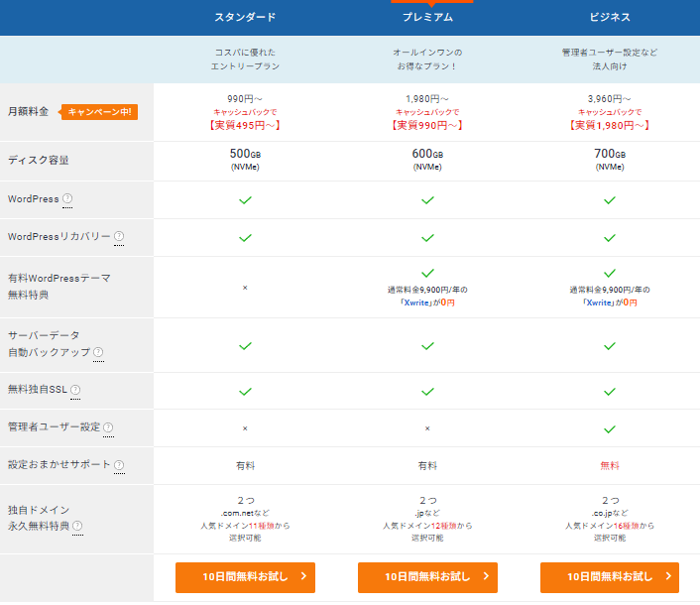The height and width of the screenshot is (605, 700).
Task: Click スタンダード 10日間無料お試し button
Action: [x=245, y=576]
